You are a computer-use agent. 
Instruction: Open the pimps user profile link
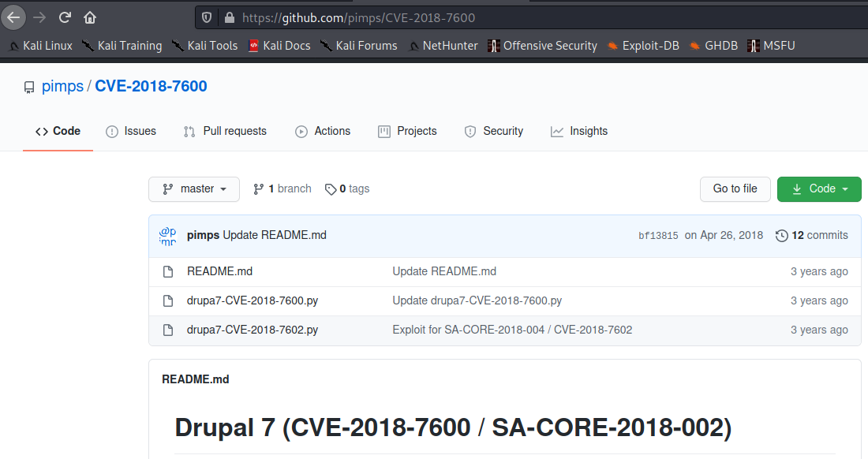pos(62,86)
